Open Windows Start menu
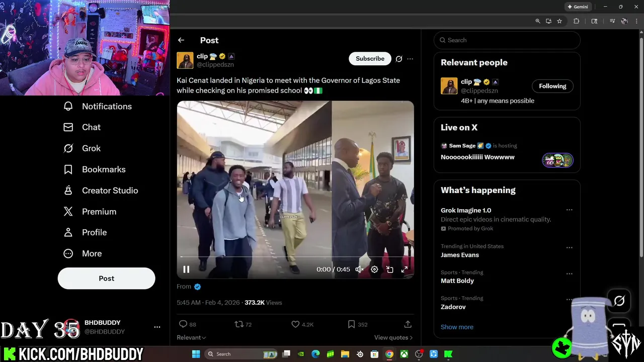Screen dimensions: 644x362 [196, 354]
